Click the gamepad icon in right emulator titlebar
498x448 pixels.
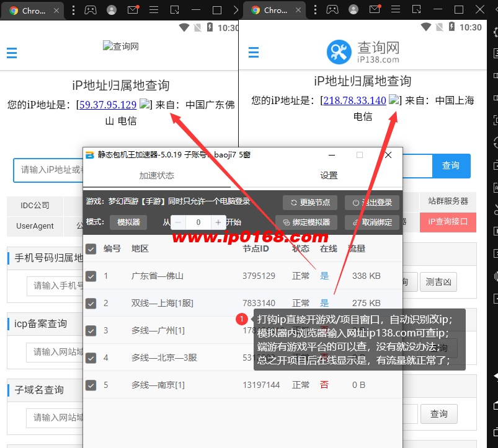coord(332,10)
